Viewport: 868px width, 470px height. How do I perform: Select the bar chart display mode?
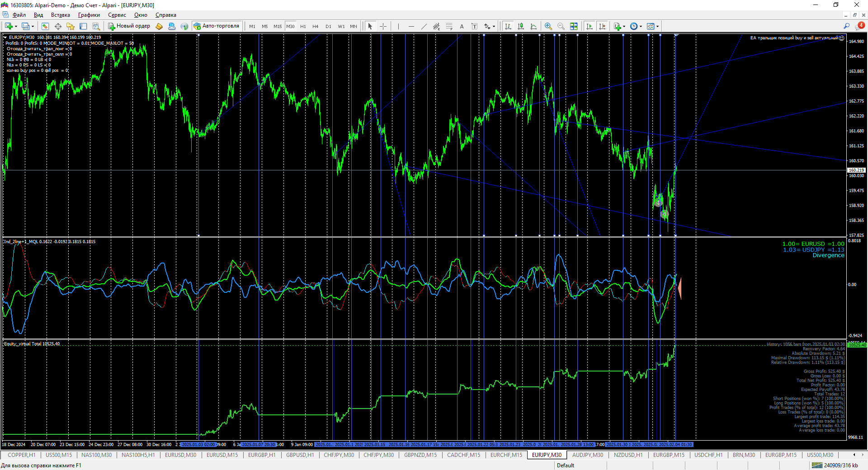tap(508, 26)
